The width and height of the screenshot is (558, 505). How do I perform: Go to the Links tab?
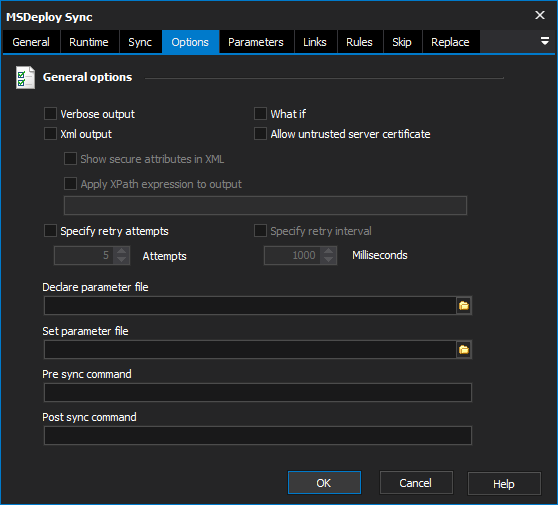point(315,42)
